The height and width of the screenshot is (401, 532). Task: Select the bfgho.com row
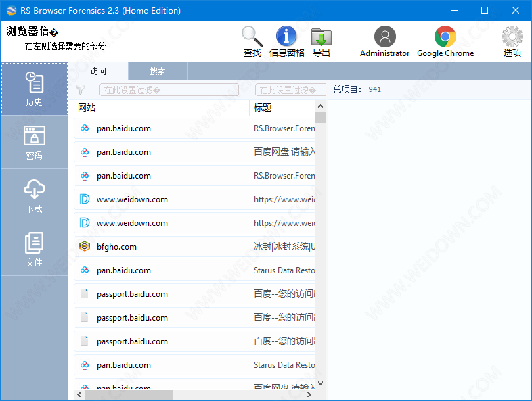(x=195, y=246)
